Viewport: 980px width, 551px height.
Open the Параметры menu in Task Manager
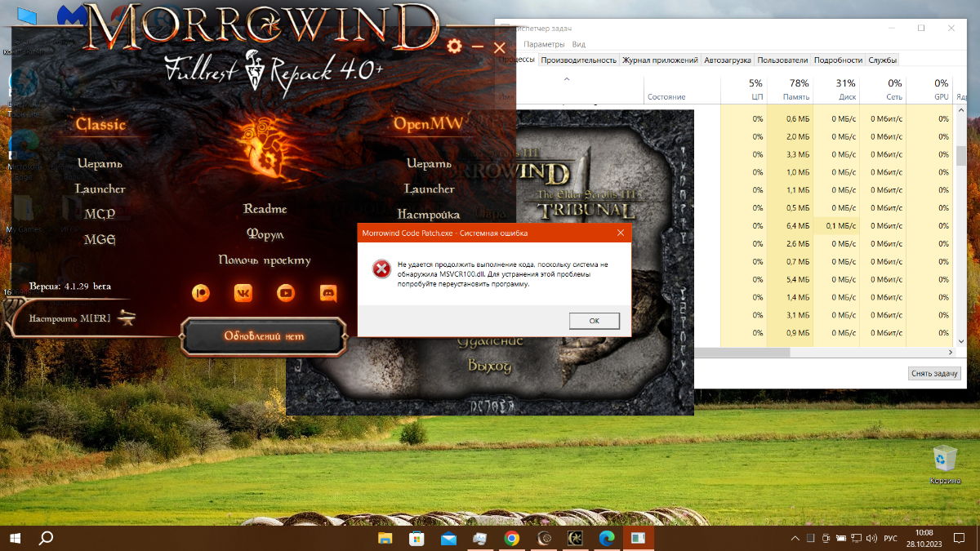point(544,44)
